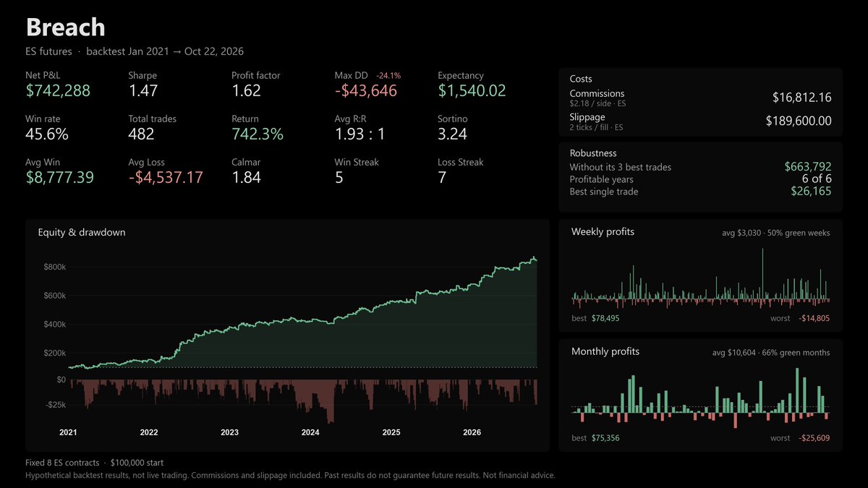Image resolution: width=868 pixels, height=488 pixels.
Task: Click the monthly worst value -$25,609
Action: (814, 438)
